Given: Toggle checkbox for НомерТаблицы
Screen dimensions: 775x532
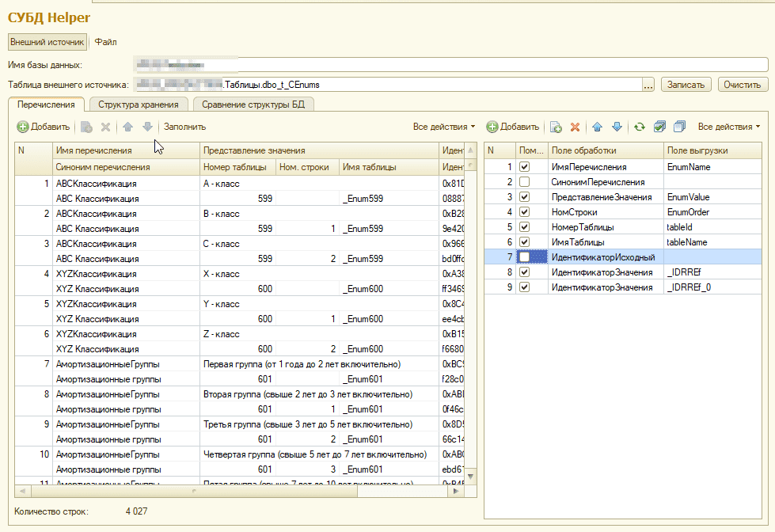Looking at the screenshot, I should coord(524,227).
